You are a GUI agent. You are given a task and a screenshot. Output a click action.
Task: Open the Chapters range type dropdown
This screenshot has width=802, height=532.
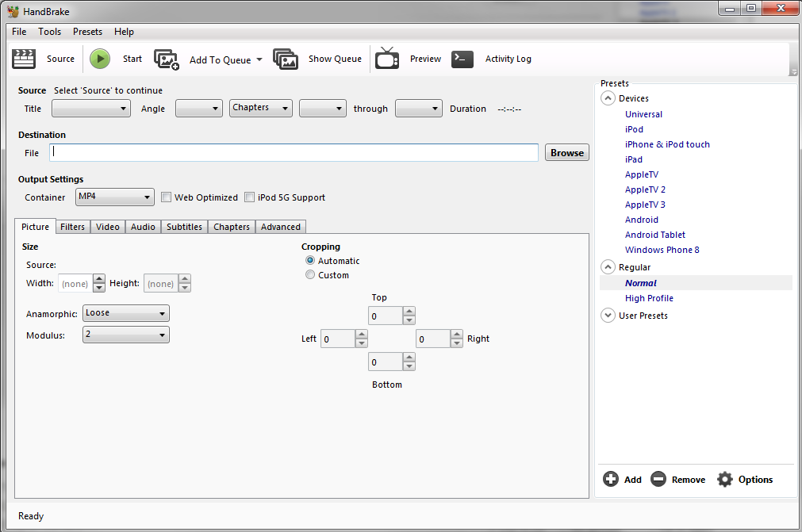point(261,108)
